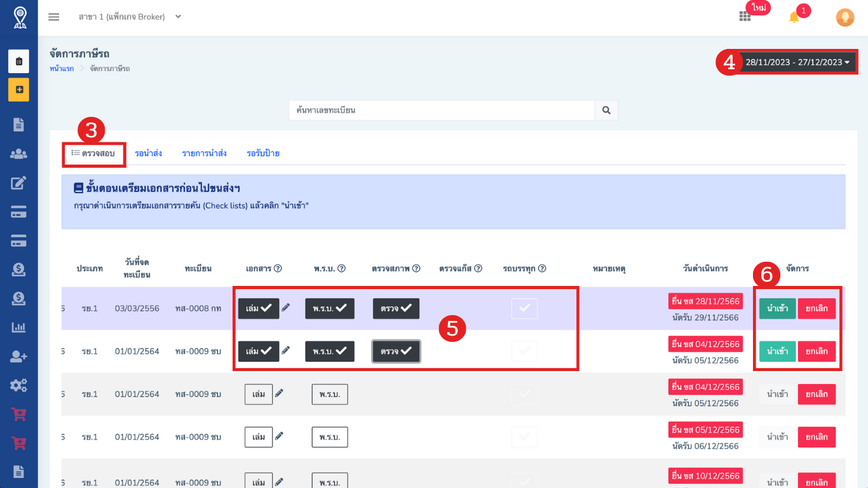Open the bar chart reports sidebar icon

[x=19, y=327]
